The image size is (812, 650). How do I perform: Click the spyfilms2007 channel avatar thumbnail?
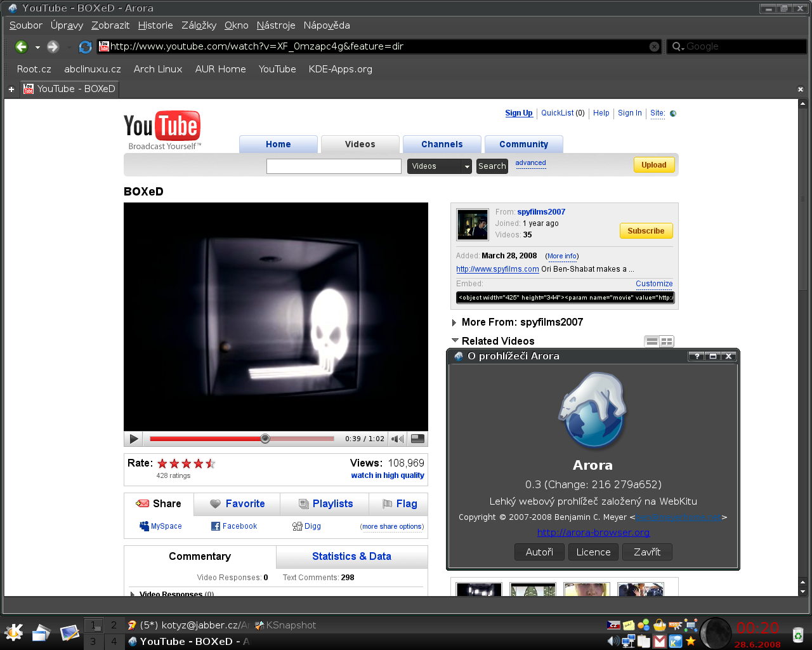(473, 225)
